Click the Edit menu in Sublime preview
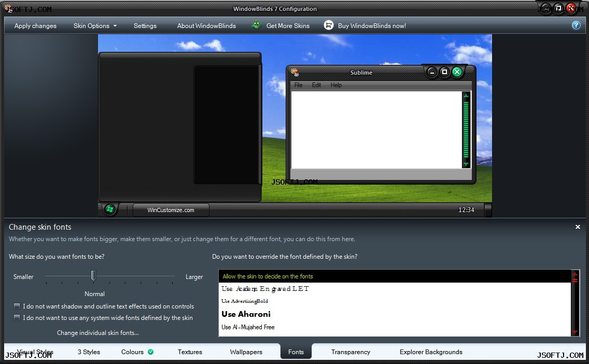 pyautogui.click(x=316, y=85)
